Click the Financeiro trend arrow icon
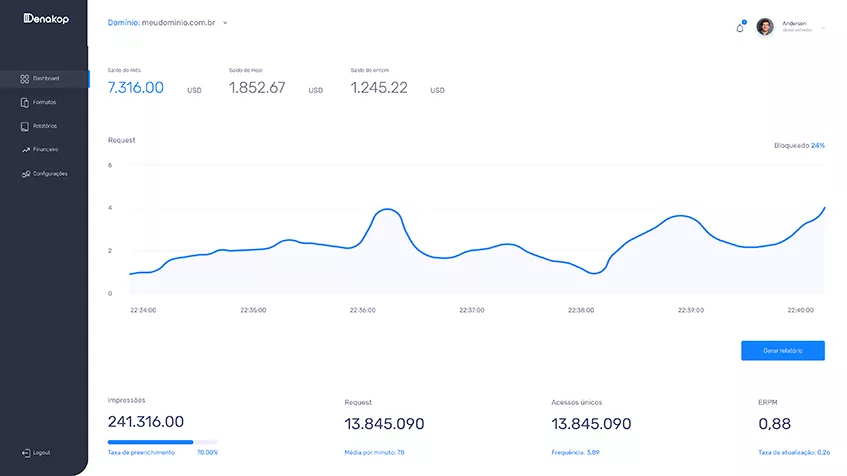 tap(24, 150)
